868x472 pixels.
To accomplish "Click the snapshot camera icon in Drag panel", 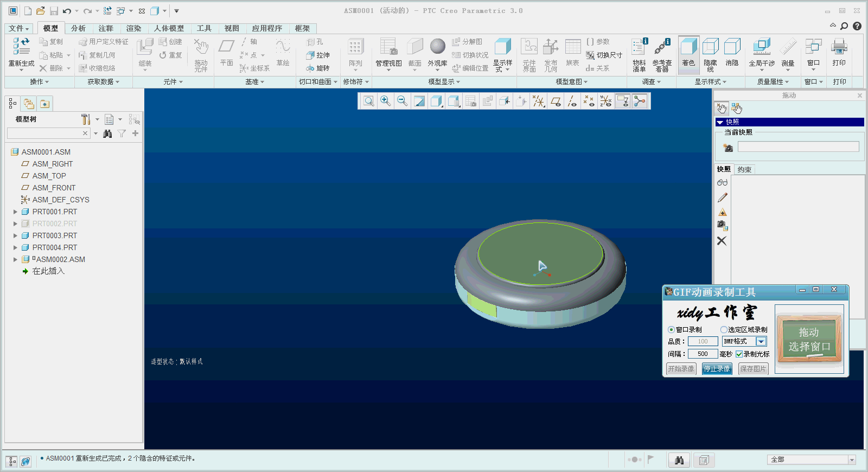I will click(x=728, y=148).
